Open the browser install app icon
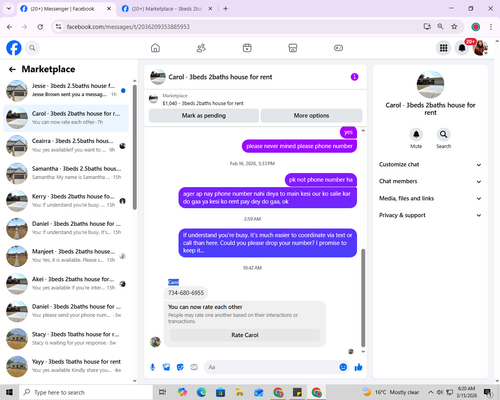Image resolution: width=500 pixels, height=400 pixels. [427, 26]
